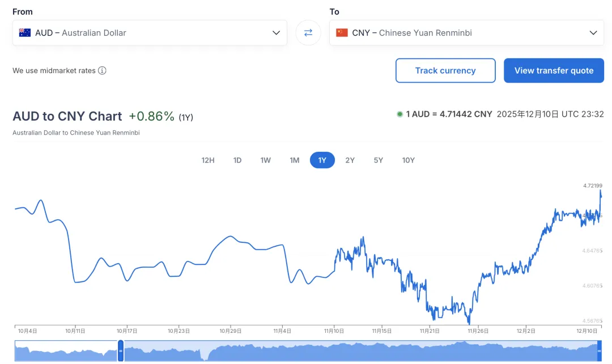
Task: Click the right range selector handle
Action: point(600,351)
